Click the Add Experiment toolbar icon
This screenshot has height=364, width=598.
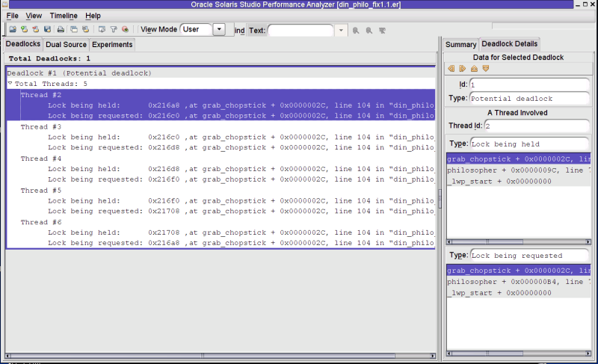click(x=25, y=29)
